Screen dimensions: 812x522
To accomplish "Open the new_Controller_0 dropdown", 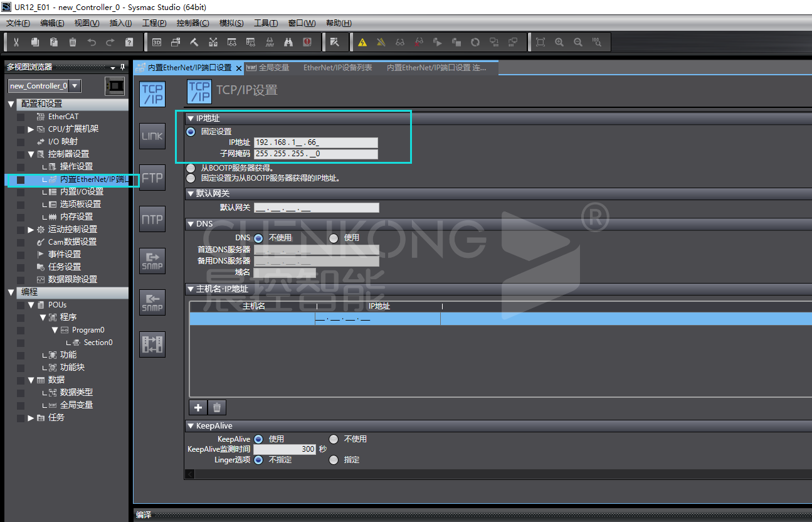I will (75, 86).
